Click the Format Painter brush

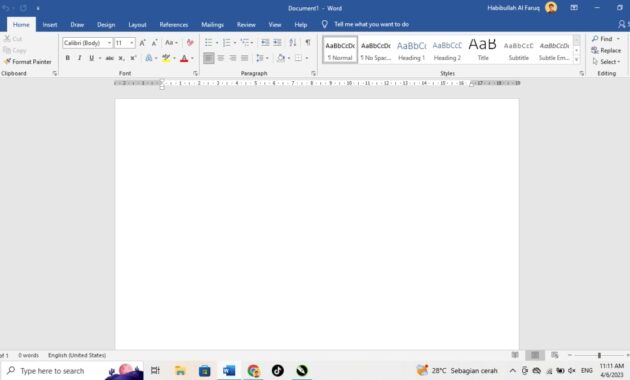(28, 62)
